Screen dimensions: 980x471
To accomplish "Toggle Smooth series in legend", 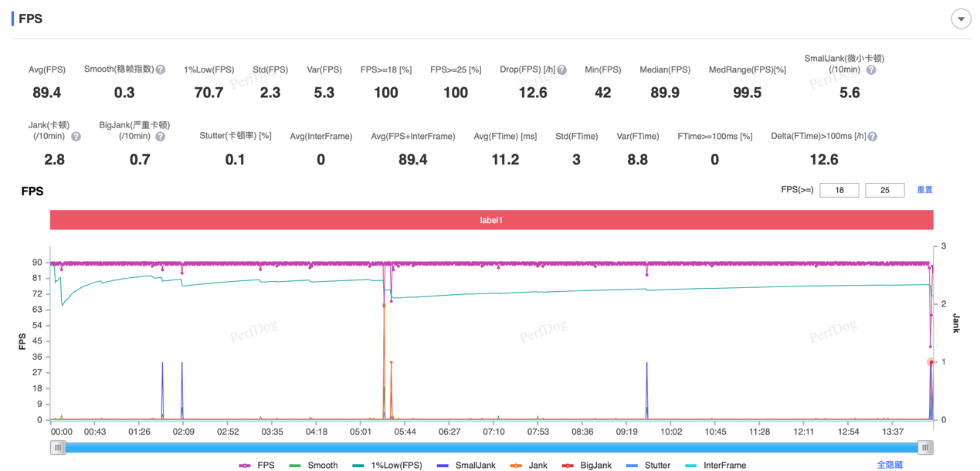I will click(314, 466).
